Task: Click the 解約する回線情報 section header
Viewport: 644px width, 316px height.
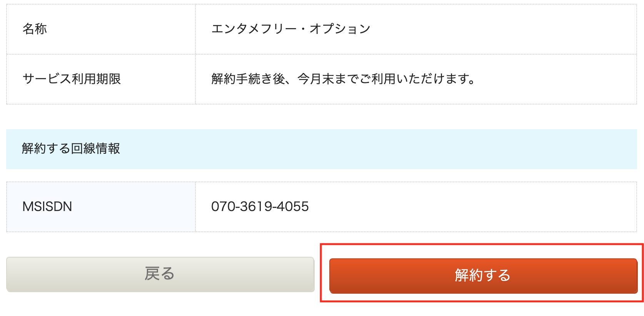Action: point(71,148)
